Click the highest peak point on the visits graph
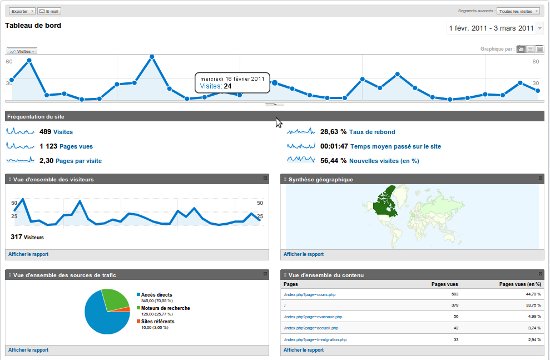Viewport: 550px width, 360px height. 152,56
